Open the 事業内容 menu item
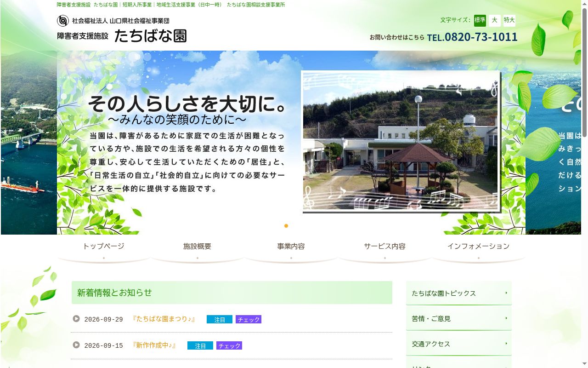Image resolution: width=588 pixels, height=368 pixels. click(291, 249)
